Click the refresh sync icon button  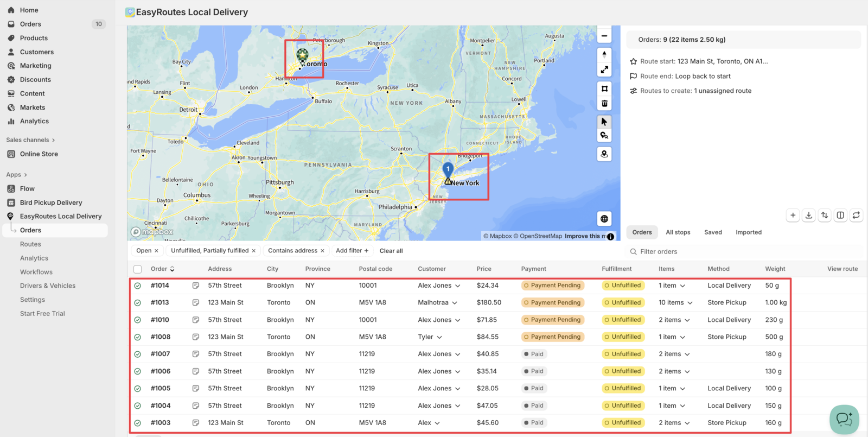[x=856, y=216]
